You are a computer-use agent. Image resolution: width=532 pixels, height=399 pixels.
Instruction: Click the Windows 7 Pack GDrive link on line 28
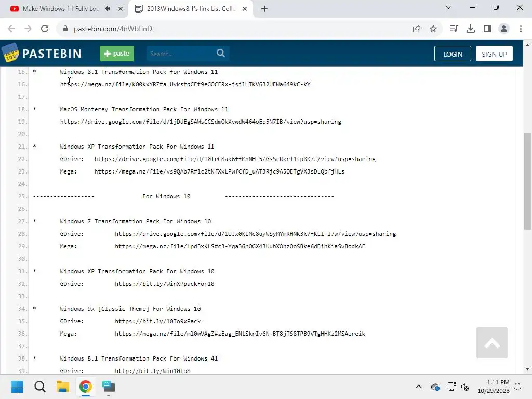pos(256,234)
